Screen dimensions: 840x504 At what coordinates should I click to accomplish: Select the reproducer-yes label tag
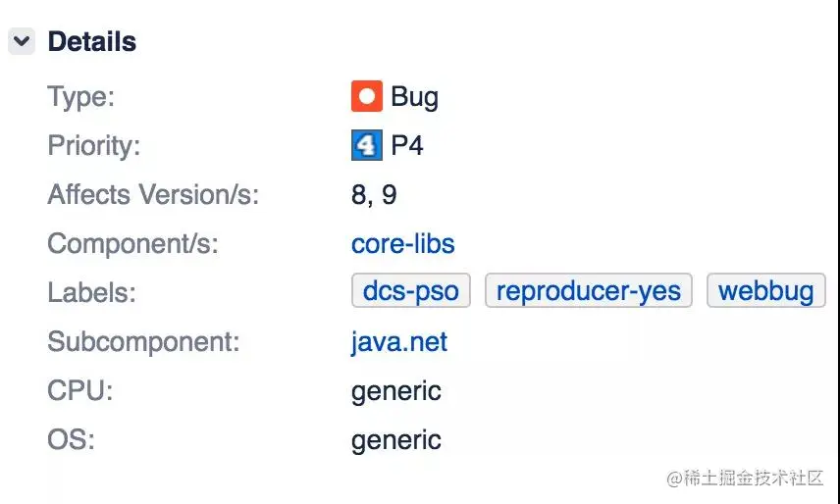[x=588, y=291]
